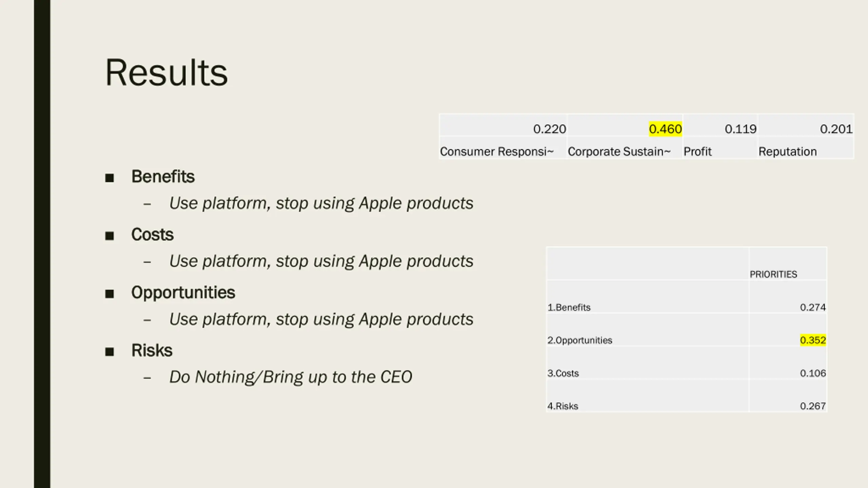Click the Results slide title
Image resolution: width=868 pixels, height=488 pixels.
[166, 73]
